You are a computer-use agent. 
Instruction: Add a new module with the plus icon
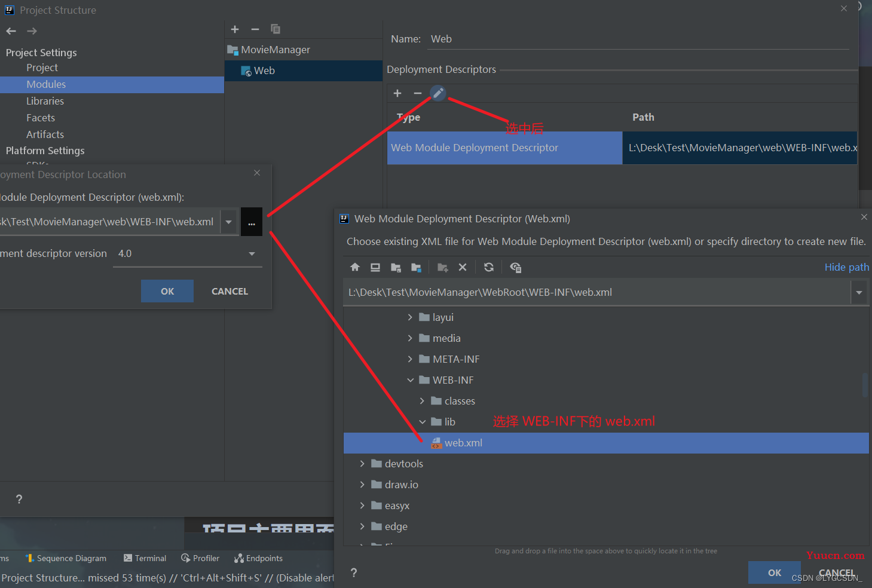[x=235, y=29]
